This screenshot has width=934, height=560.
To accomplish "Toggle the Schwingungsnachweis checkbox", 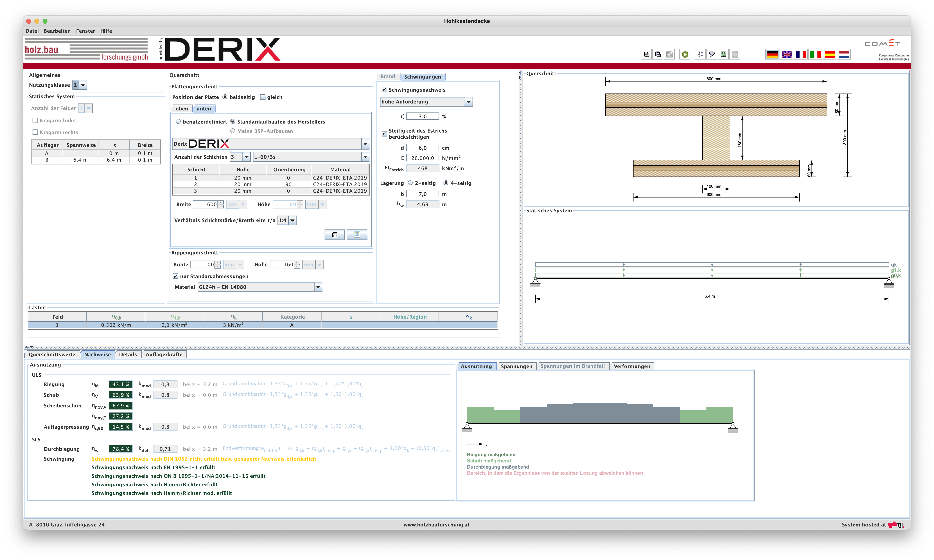I will [x=384, y=90].
